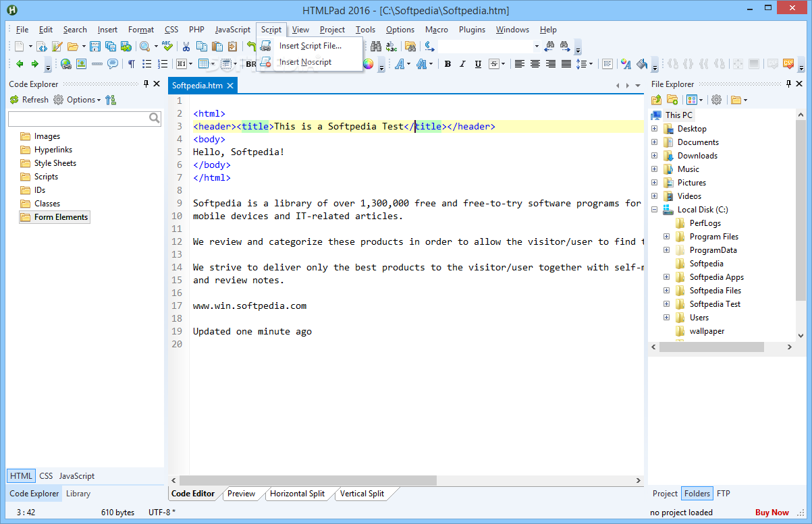Click the green Forward arrow icon

click(x=34, y=64)
